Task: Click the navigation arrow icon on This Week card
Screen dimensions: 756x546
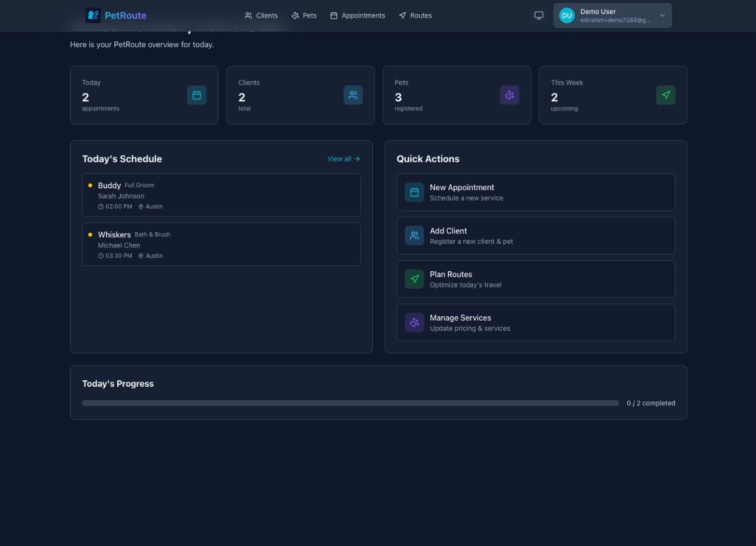Action: click(x=666, y=94)
